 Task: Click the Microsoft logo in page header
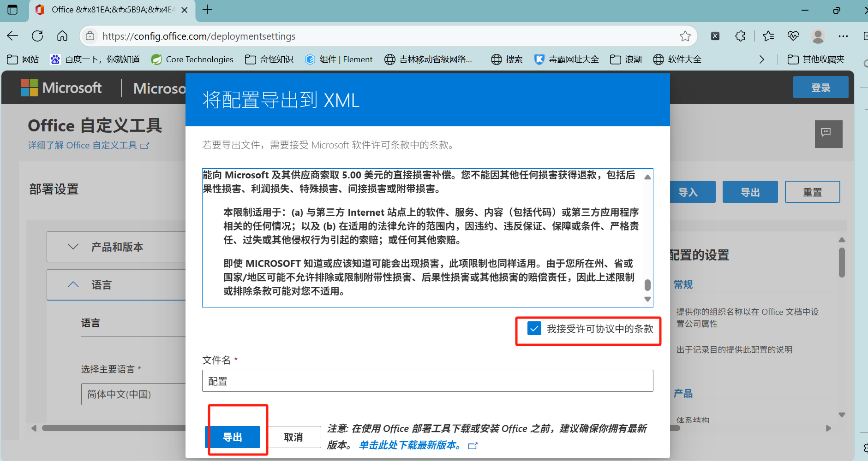61,88
